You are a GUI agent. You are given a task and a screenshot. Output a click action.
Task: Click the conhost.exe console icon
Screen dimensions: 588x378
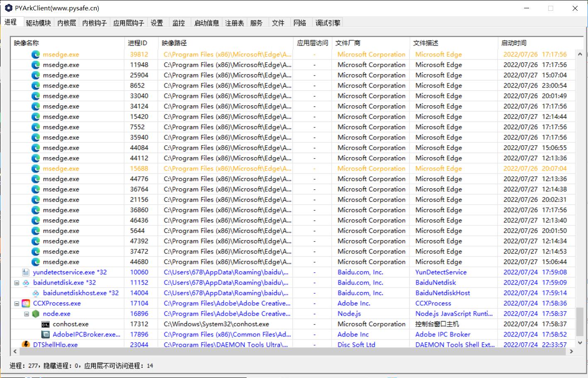pyautogui.click(x=46, y=324)
